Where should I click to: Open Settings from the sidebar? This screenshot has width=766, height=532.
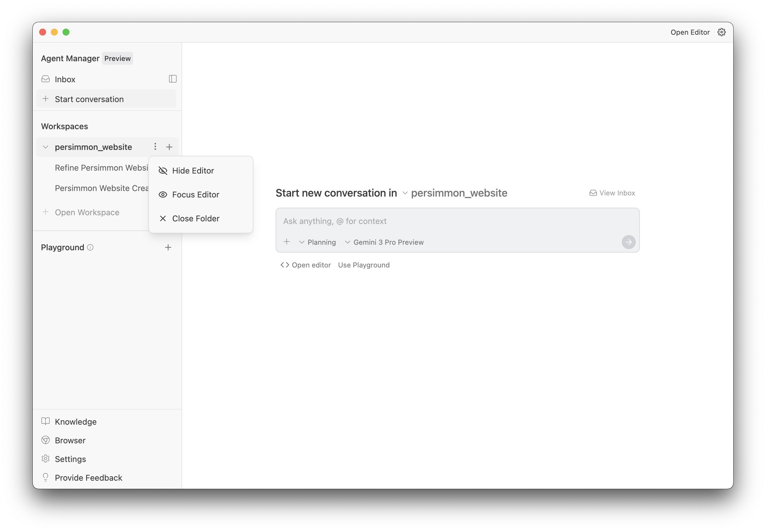click(x=70, y=459)
